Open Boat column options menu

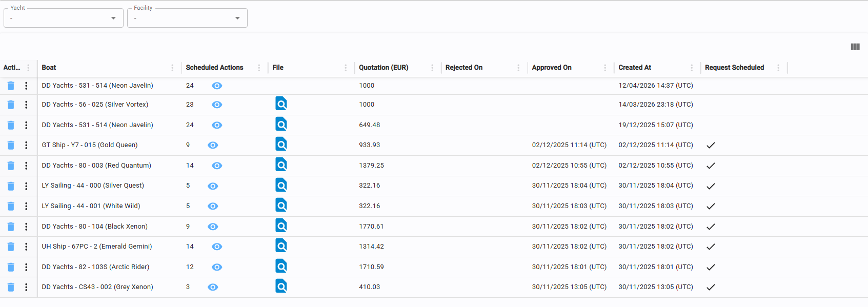click(172, 68)
